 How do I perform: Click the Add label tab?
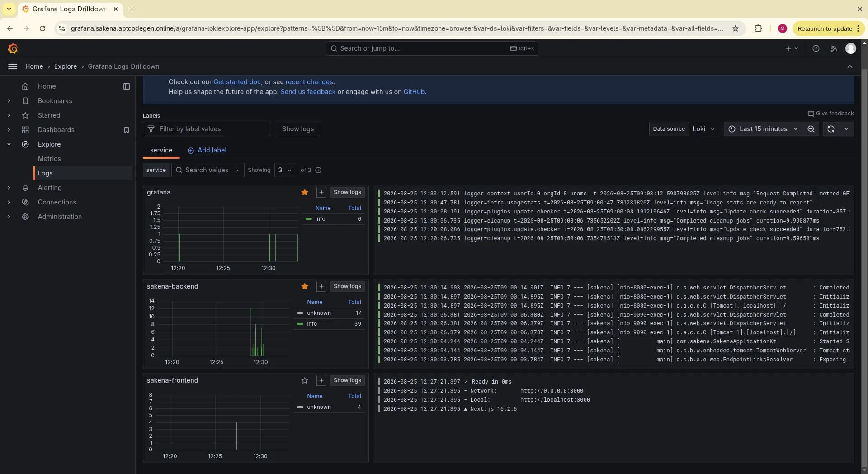pos(207,150)
